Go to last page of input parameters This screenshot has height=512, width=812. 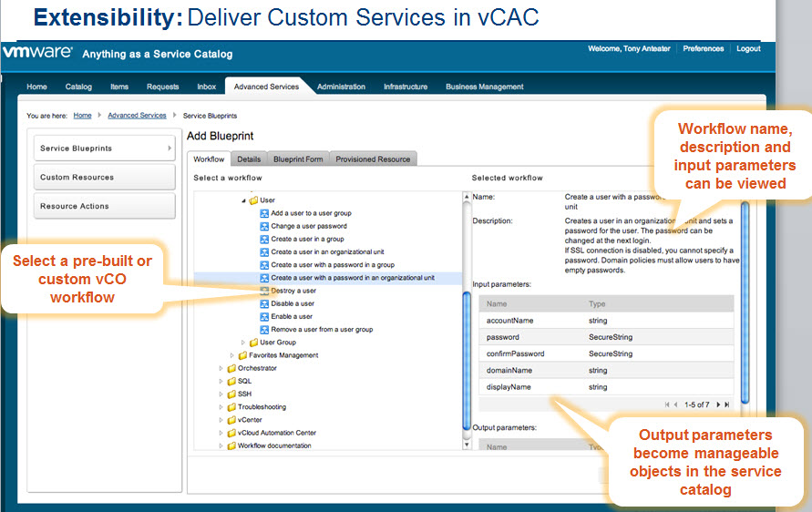727,404
